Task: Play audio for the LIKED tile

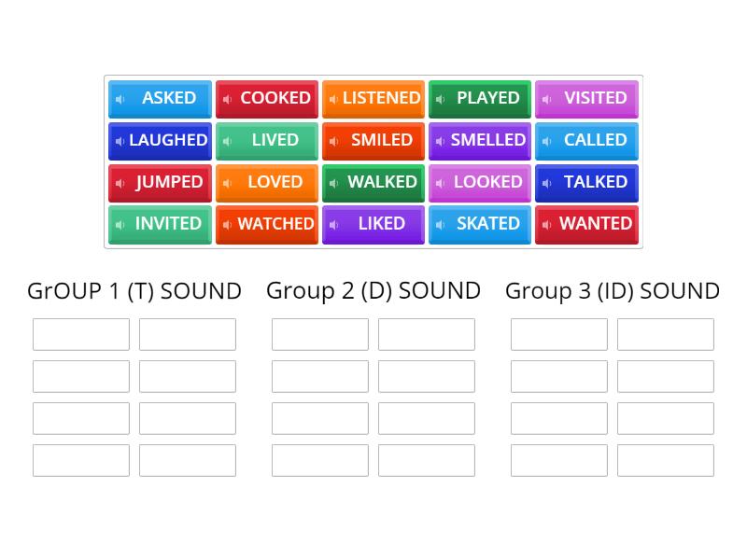Action: click(333, 224)
